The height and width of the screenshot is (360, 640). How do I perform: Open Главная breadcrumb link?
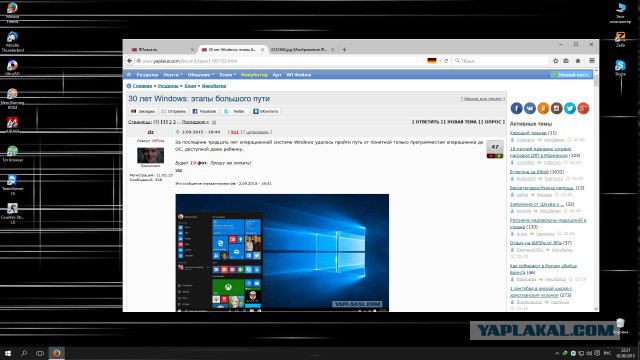(142, 86)
